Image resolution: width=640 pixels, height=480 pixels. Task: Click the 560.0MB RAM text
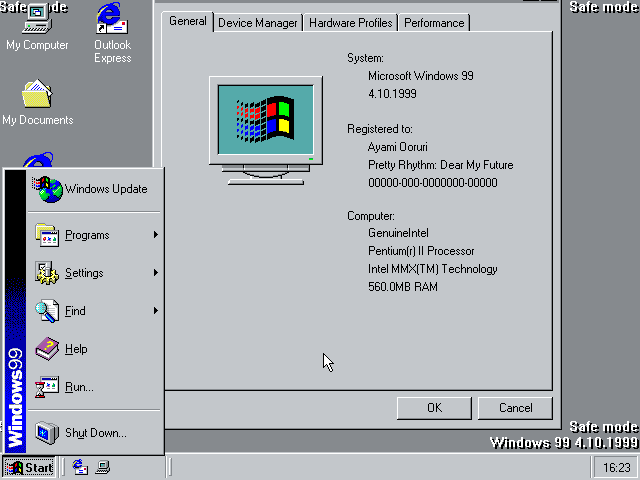coord(403,287)
